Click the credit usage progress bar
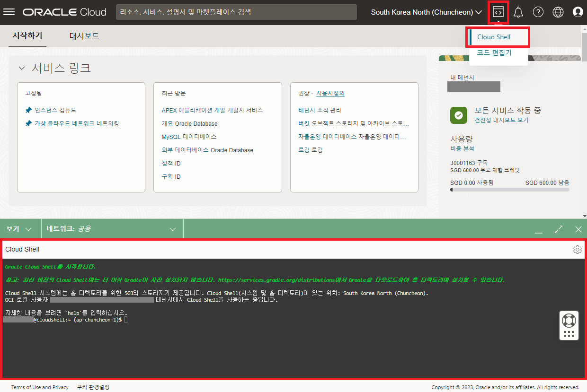 pyautogui.click(x=510, y=190)
